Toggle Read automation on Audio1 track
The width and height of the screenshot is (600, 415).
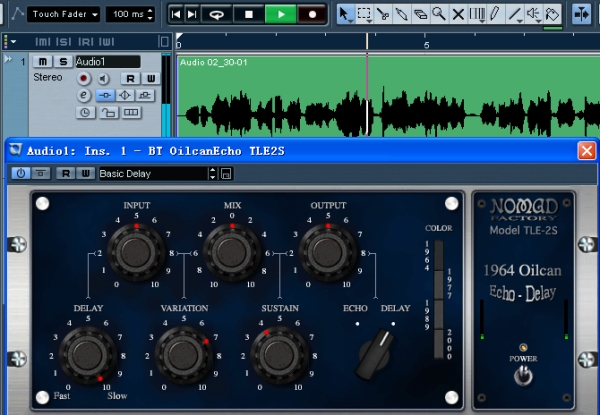[x=130, y=78]
